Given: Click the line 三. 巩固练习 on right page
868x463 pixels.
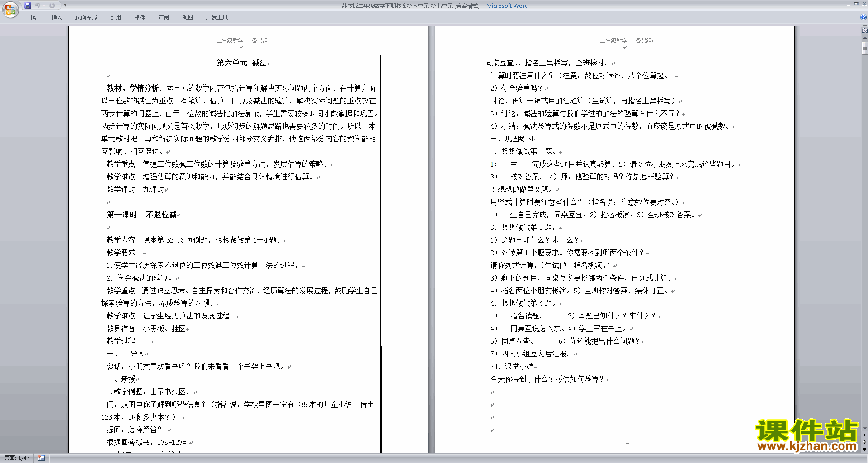Looking at the screenshot, I should (x=512, y=139).
